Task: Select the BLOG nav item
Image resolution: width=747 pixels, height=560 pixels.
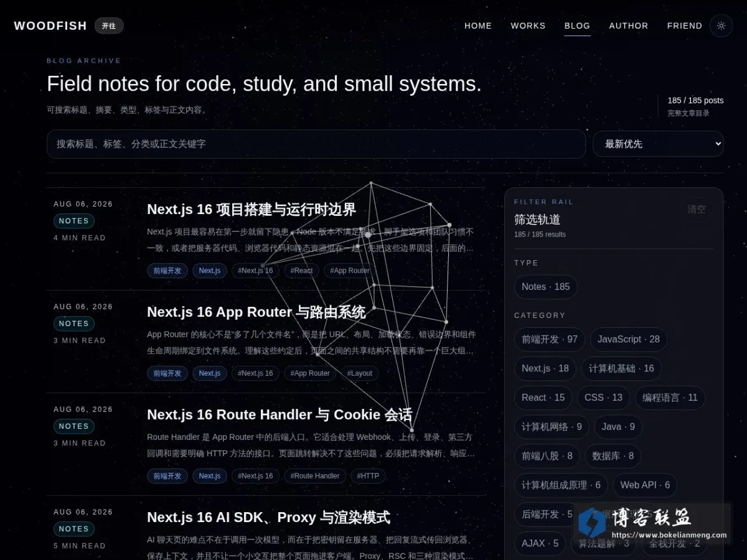Action: coord(577,26)
